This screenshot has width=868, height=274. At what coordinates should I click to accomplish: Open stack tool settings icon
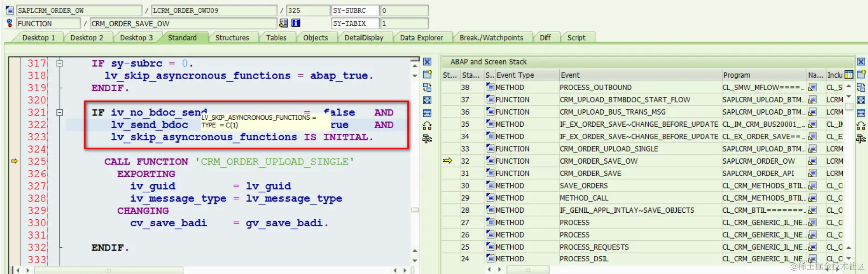point(861,139)
